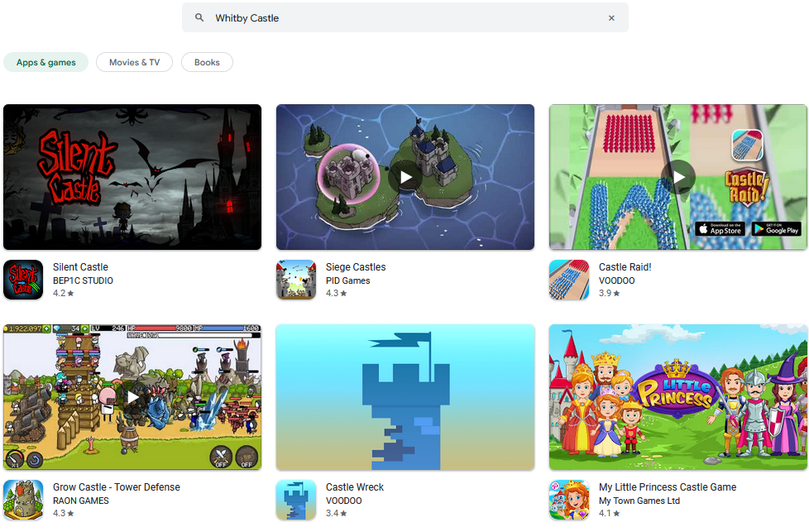Open the Silent Castle banner image
Viewport: 809px width, 532px height.
132,177
